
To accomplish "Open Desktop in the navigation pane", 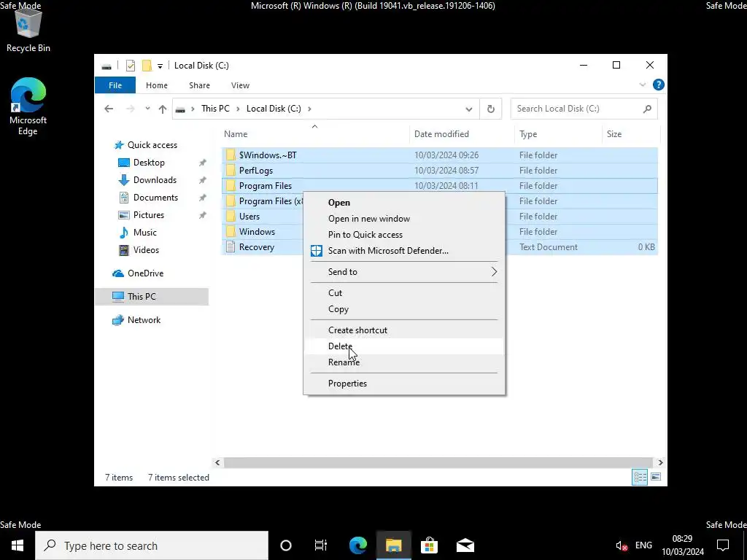I will 149,163.
